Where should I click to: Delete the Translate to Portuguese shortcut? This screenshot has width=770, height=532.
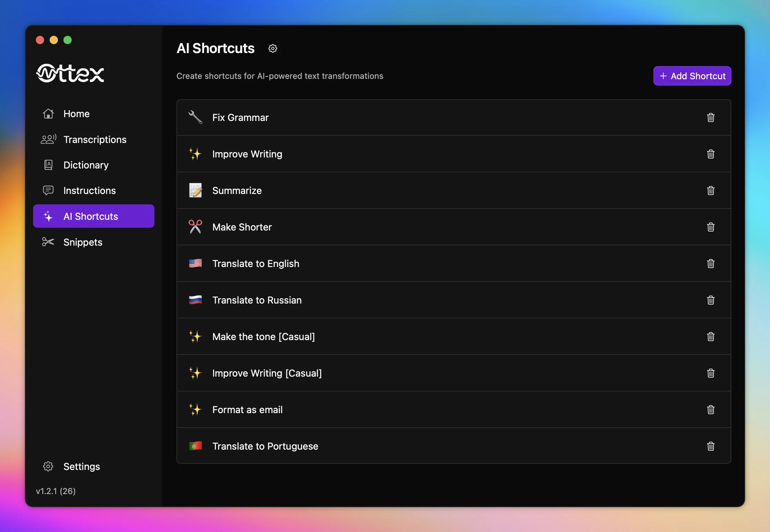click(x=711, y=446)
